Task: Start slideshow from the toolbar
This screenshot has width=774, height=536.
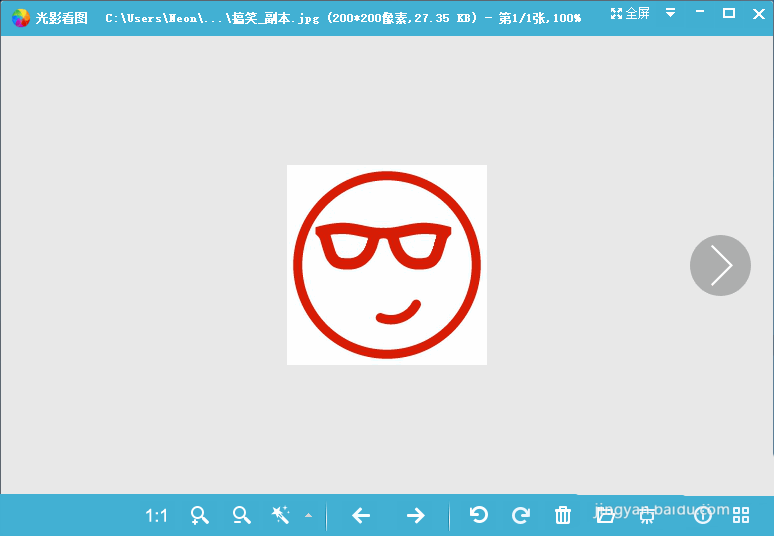Action: (647, 515)
